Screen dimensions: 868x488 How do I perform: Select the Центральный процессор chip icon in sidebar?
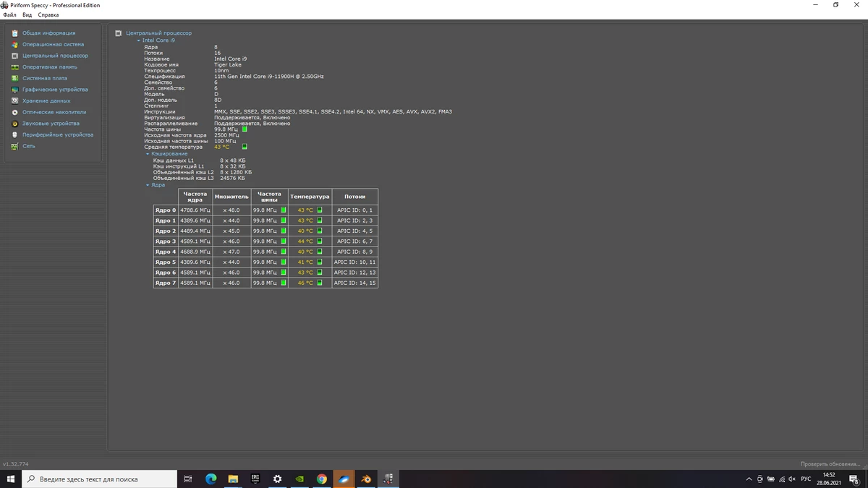click(x=14, y=56)
